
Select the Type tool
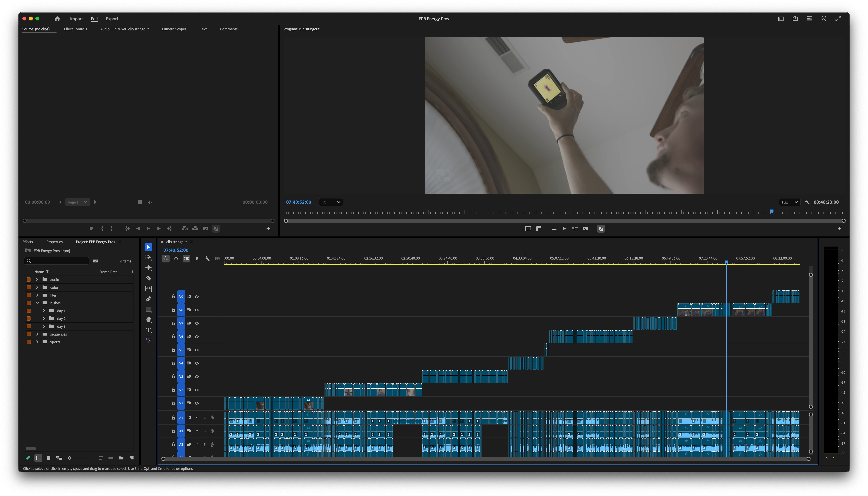click(148, 330)
